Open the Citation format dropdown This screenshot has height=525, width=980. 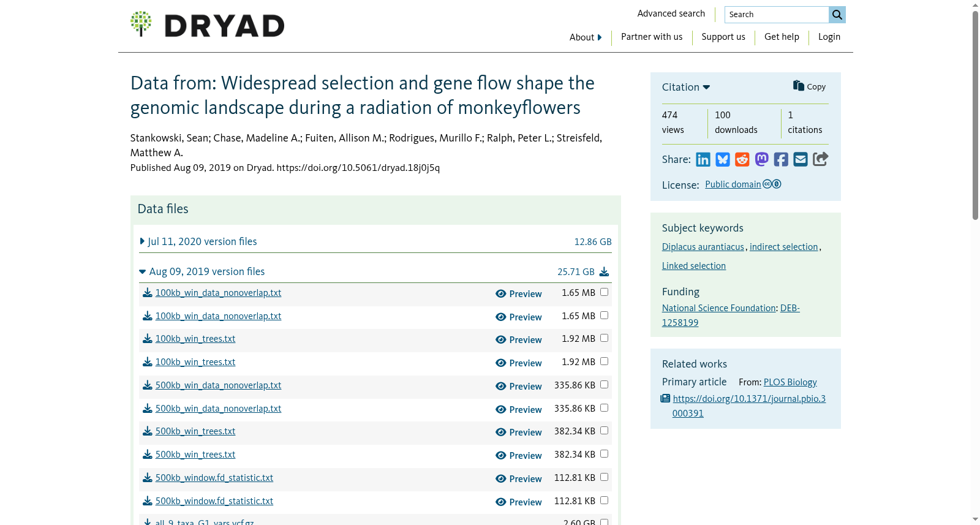click(686, 87)
